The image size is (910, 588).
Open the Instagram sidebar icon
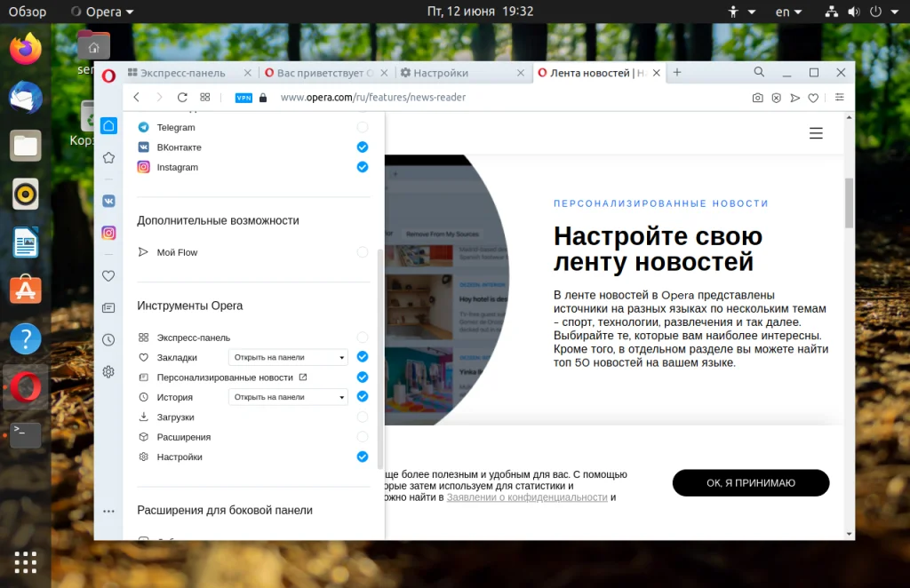(108, 233)
